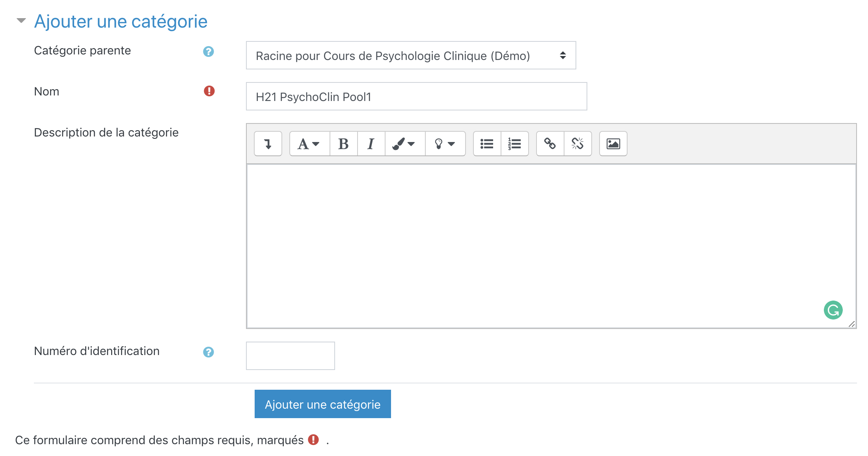This screenshot has height=456, width=868.
Task: Focus the Nom text field
Action: pyautogui.click(x=416, y=97)
